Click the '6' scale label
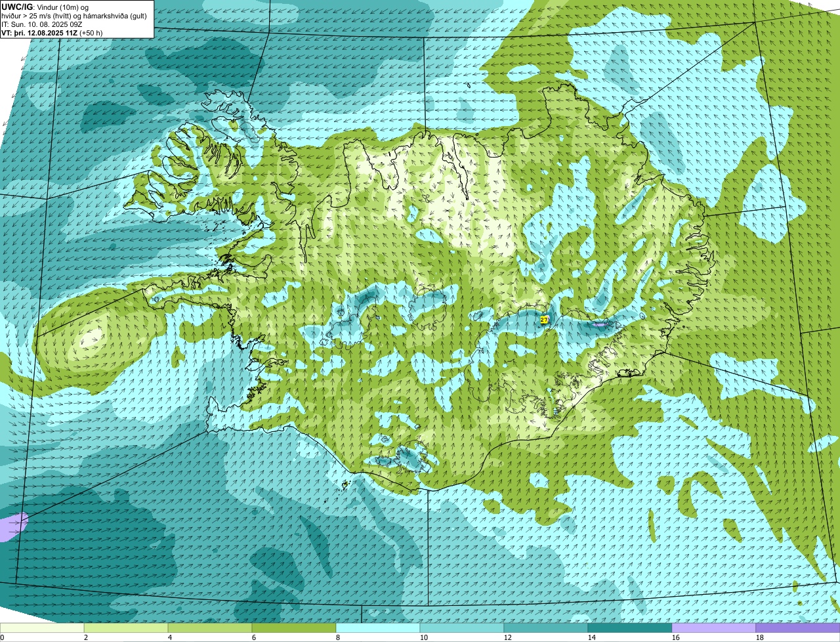840x642 pixels. pyautogui.click(x=254, y=637)
